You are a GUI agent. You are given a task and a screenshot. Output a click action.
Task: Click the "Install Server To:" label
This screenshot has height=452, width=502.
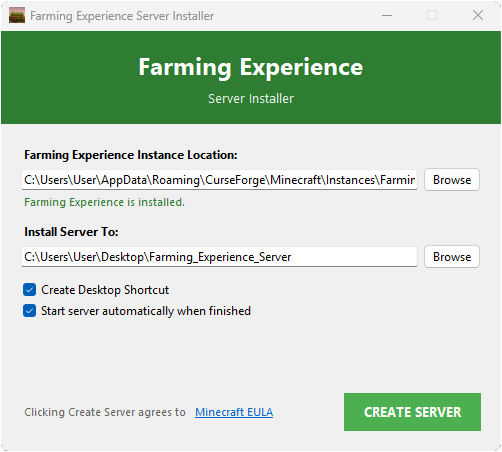click(71, 232)
